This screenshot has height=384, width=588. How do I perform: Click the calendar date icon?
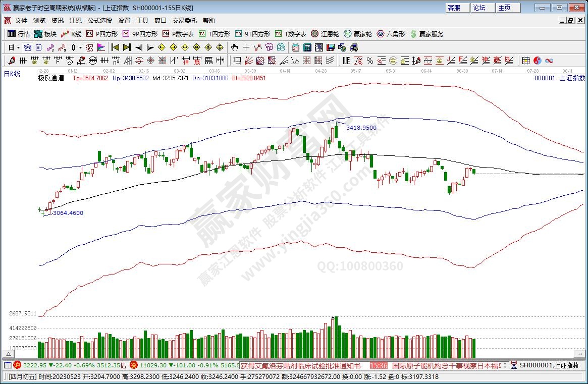(296, 47)
